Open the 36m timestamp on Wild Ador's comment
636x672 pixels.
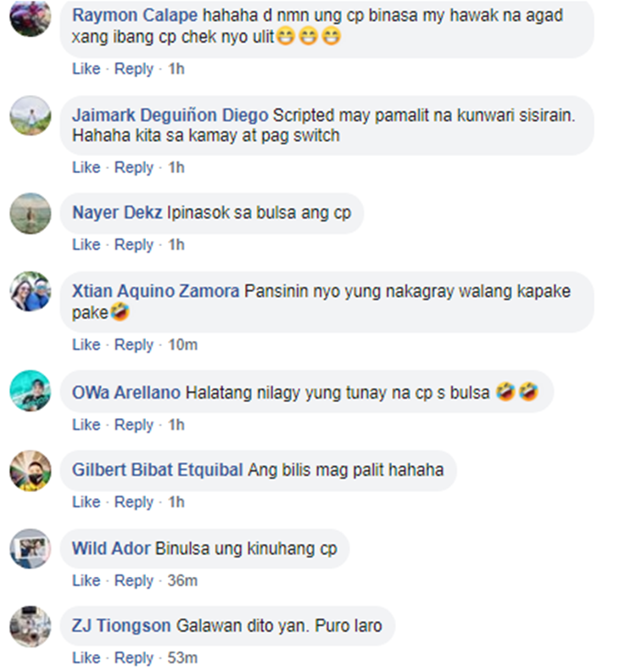[x=182, y=580]
